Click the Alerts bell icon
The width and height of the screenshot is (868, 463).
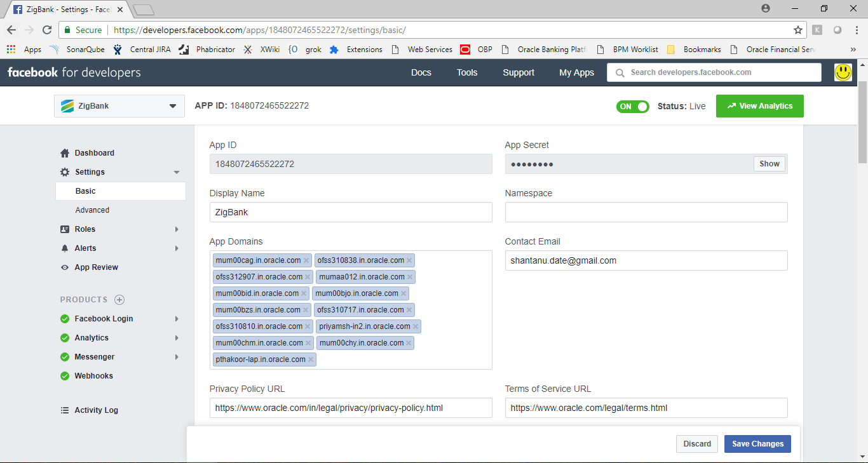[65, 248]
